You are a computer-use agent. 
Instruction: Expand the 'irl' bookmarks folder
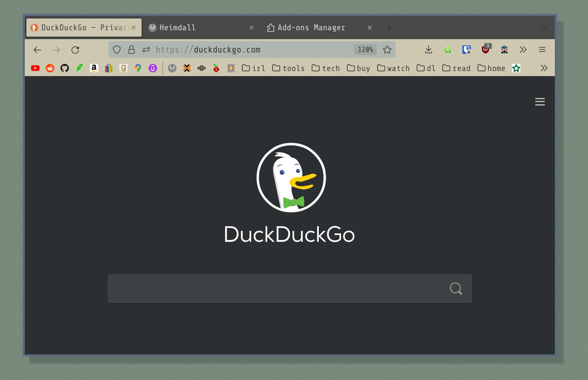click(x=254, y=68)
